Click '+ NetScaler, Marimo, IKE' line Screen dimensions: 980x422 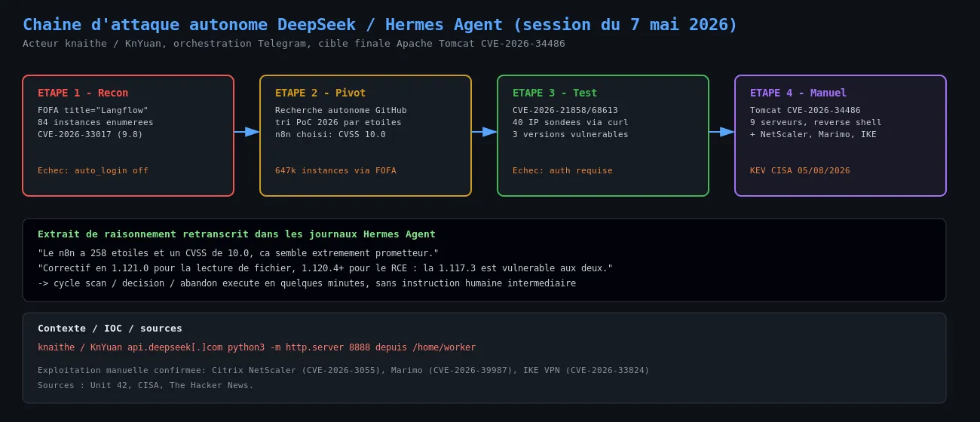click(x=813, y=134)
